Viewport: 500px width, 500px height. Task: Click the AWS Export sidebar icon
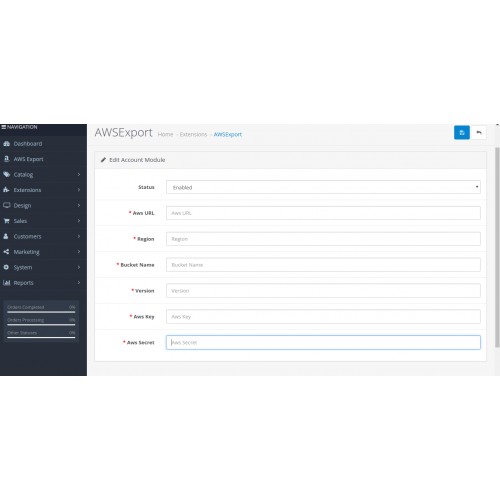[6, 159]
